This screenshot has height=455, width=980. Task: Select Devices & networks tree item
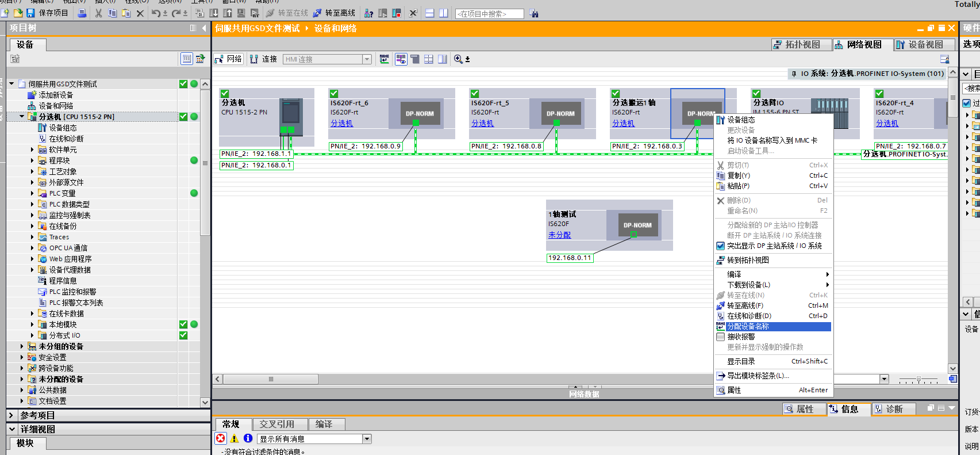coord(51,106)
